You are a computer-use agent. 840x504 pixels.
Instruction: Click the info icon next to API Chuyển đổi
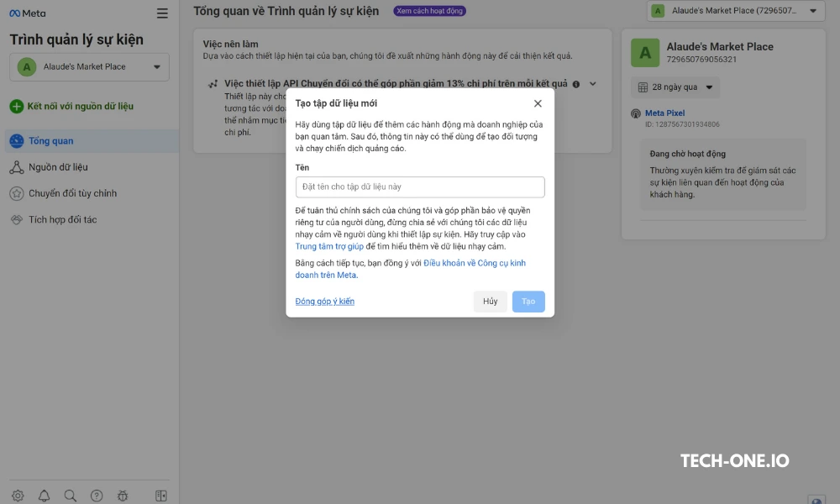click(x=576, y=84)
